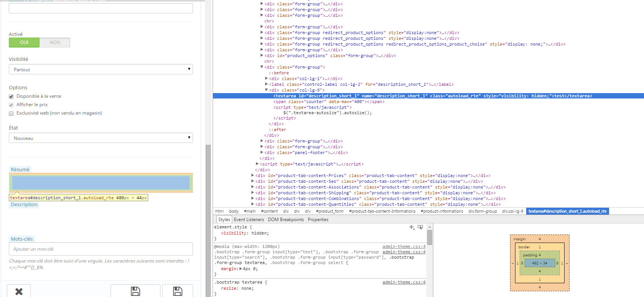Click the Styles pane scrollbar thumb
This screenshot has height=297, width=644.
click(x=430, y=237)
